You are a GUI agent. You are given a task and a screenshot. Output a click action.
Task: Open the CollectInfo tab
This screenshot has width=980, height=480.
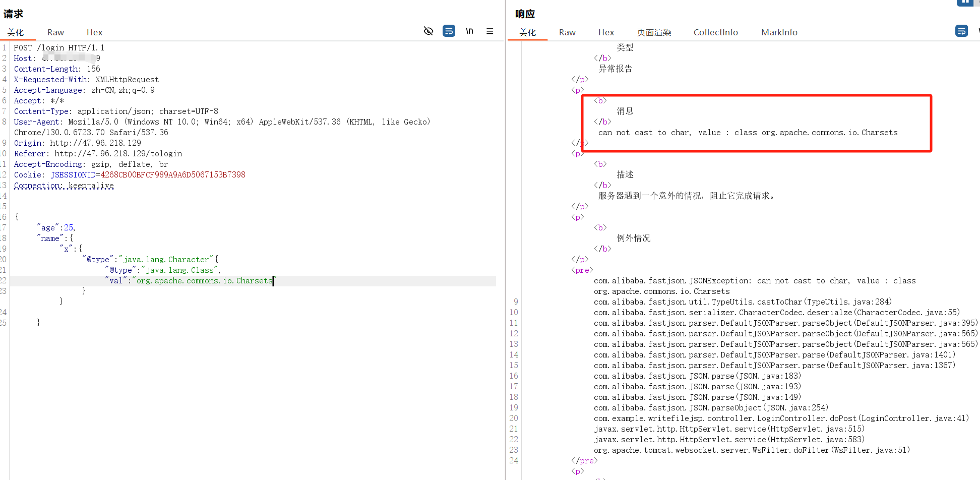click(x=715, y=32)
